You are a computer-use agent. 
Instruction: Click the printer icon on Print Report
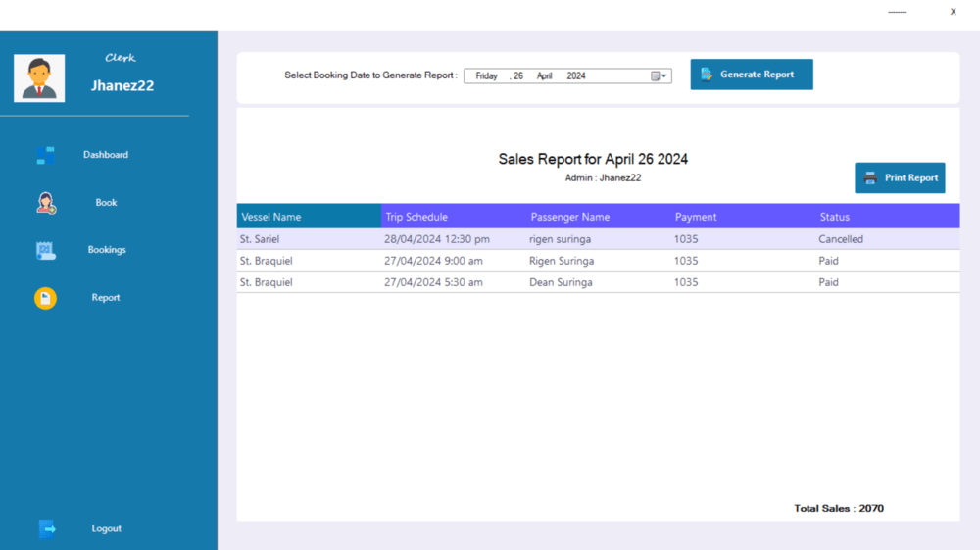[870, 178]
